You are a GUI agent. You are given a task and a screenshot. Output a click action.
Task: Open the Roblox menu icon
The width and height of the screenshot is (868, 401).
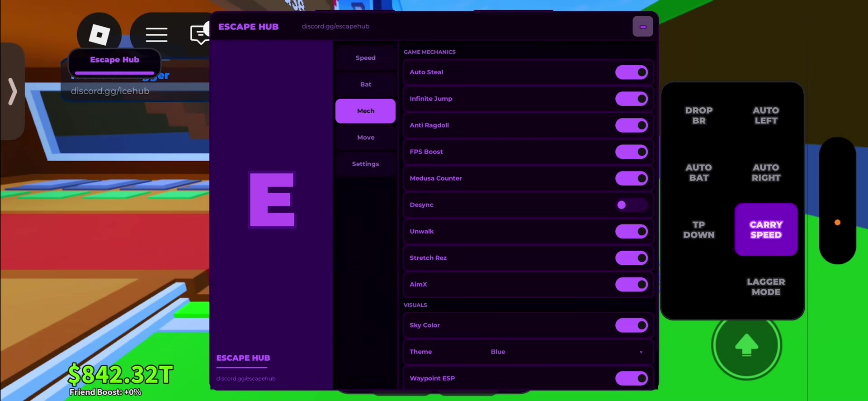coord(99,34)
